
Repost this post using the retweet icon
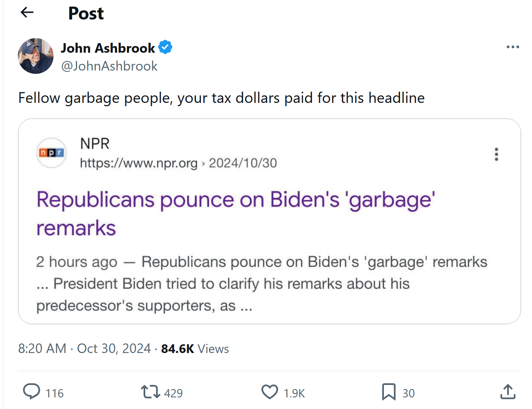coord(150,392)
